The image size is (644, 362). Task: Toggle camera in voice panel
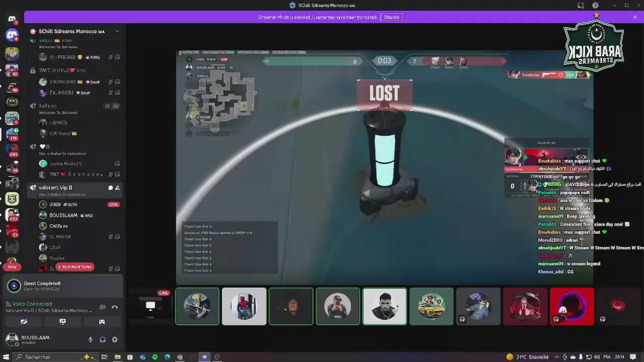point(24,322)
